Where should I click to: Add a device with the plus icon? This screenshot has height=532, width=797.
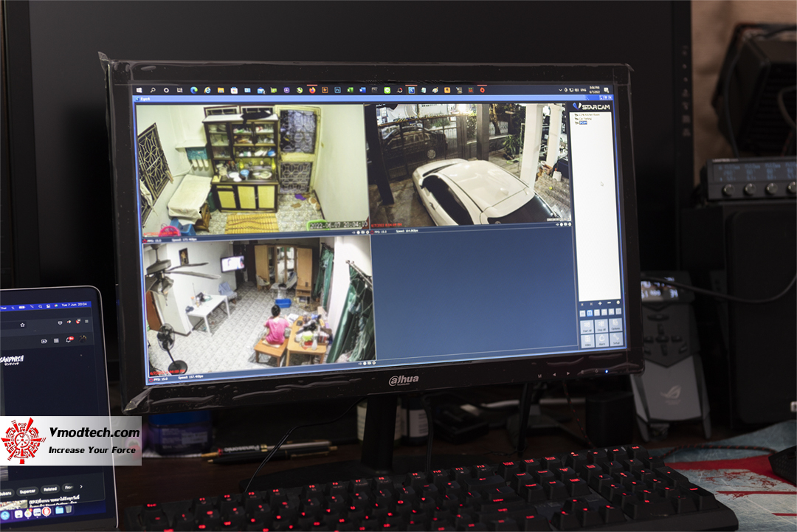[x=600, y=303]
